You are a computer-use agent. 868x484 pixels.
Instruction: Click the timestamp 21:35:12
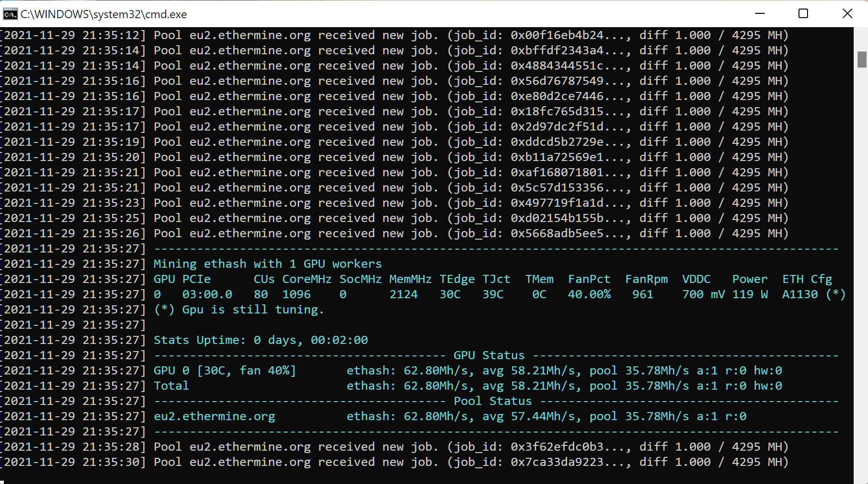tap(111, 35)
